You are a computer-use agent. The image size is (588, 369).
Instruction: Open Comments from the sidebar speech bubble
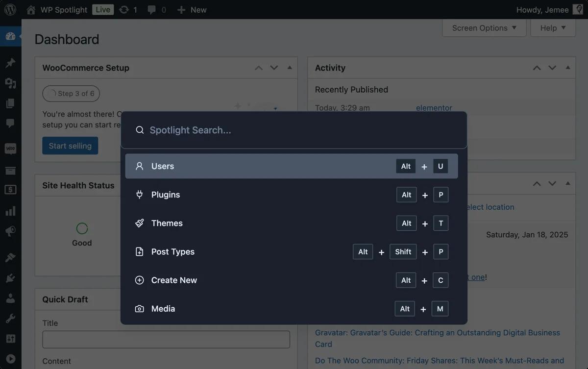(x=10, y=123)
